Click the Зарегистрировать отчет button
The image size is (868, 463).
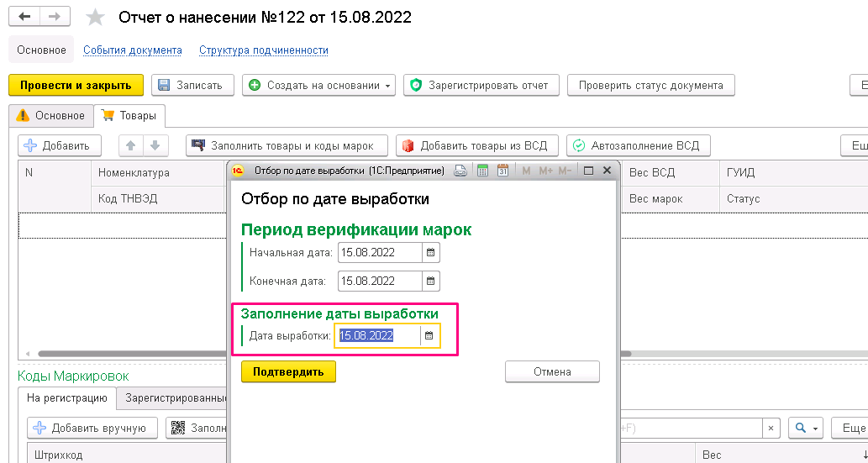click(481, 86)
